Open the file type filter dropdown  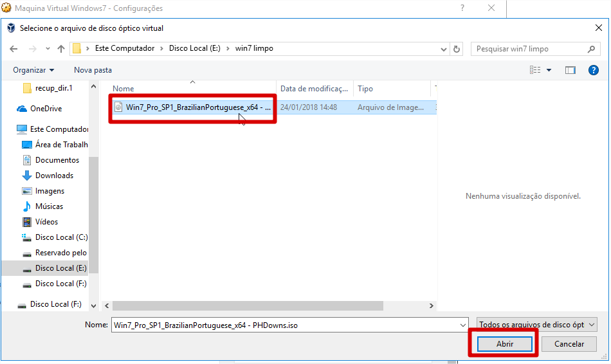537,324
